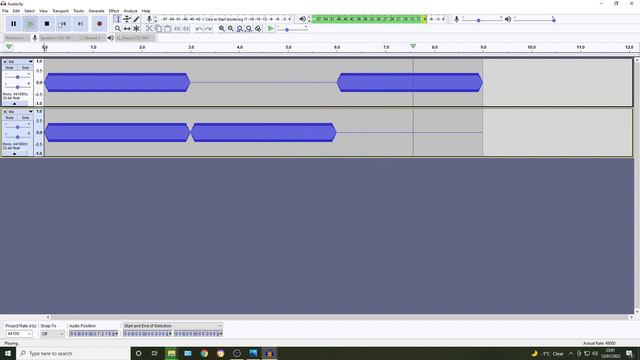The height and width of the screenshot is (360, 640).
Task: Click the Audio Position time field
Action: (x=93, y=334)
